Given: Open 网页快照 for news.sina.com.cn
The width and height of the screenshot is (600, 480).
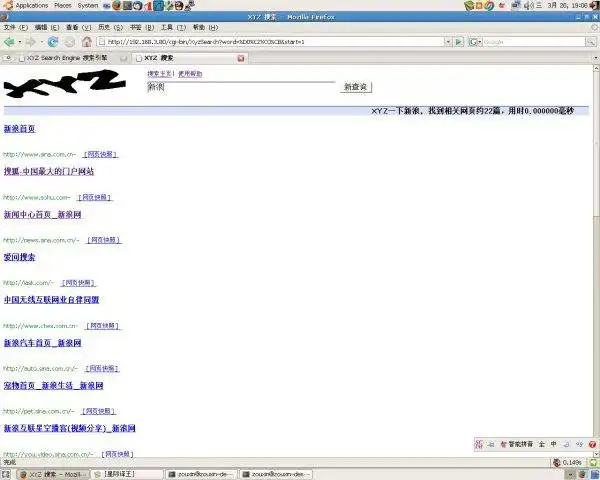Looking at the screenshot, I should coord(104,240).
